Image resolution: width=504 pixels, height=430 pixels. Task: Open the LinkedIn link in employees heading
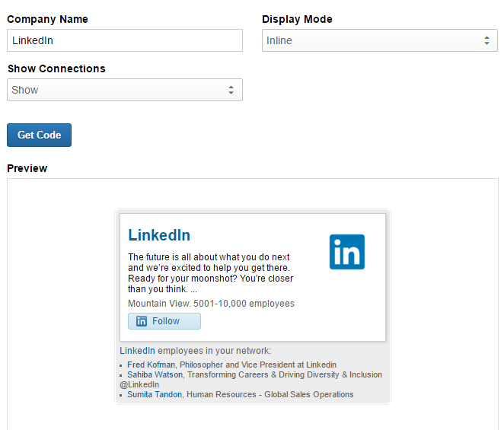point(137,351)
